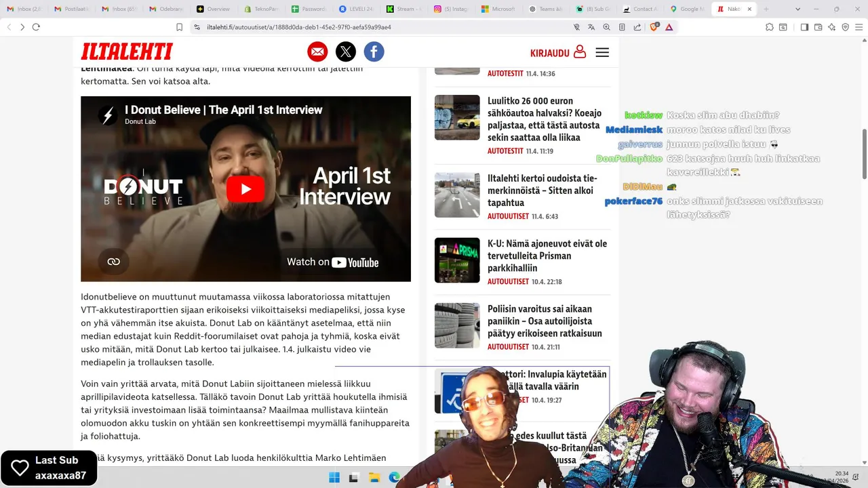Image resolution: width=868 pixels, height=488 pixels.
Task: Share article on Facebook
Action: pyautogui.click(x=374, y=52)
